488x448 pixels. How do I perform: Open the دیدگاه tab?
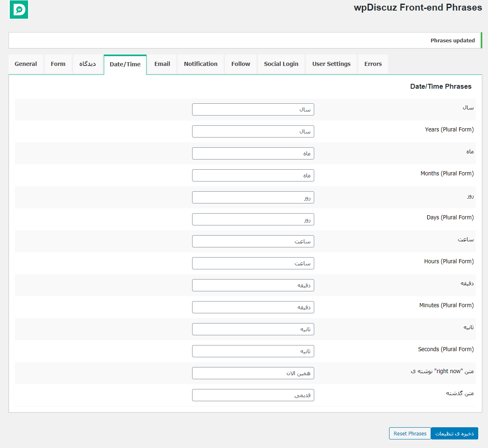pos(88,64)
